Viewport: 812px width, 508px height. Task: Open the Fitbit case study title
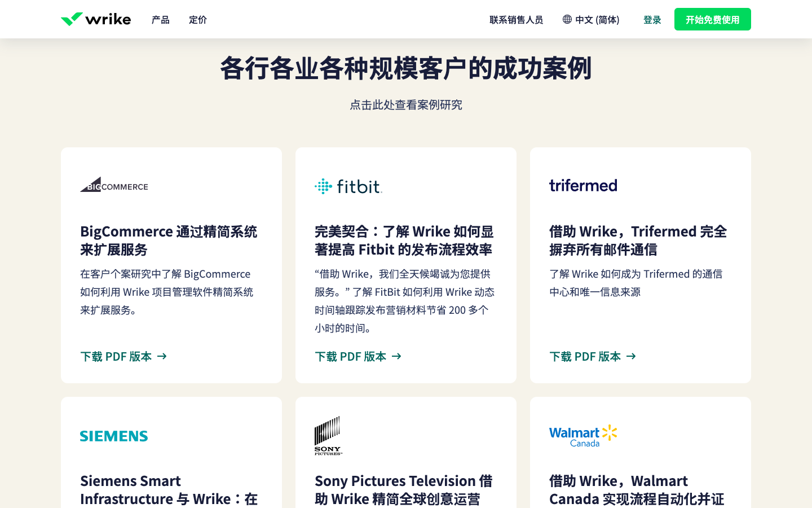pos(404,240)
